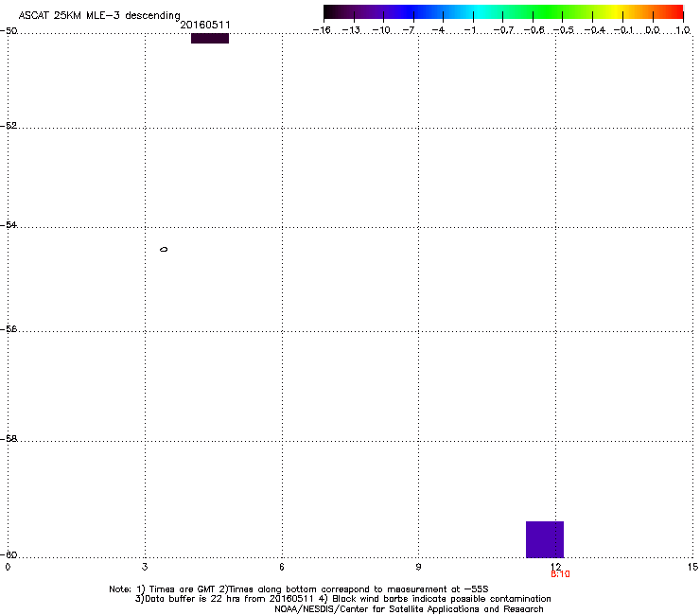Click the title 'ASCAT 25KM MLE-3 descending'
Screen dimensions: 700x615
click(x=99, y=15)
